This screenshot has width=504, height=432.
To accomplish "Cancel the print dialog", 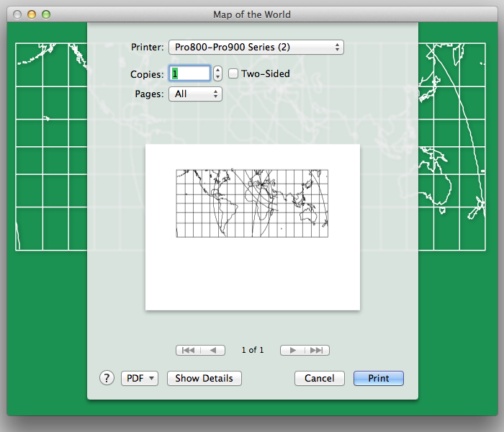I will (x=319, y=378).
